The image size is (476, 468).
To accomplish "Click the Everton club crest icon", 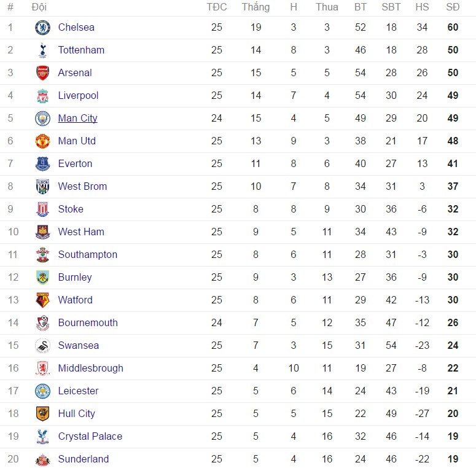I will (42, 164).
